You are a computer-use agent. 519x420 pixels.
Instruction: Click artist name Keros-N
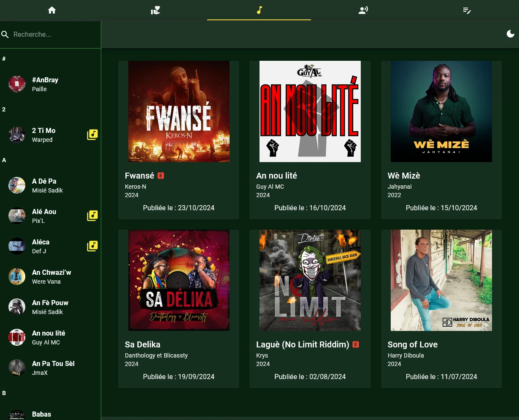point(135,187)
